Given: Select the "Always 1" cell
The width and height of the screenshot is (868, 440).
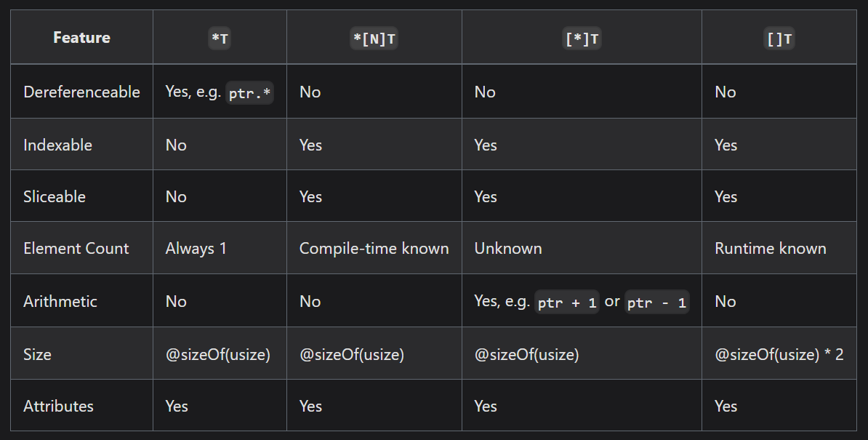Looking at the screenshot, I should point(196,248).
